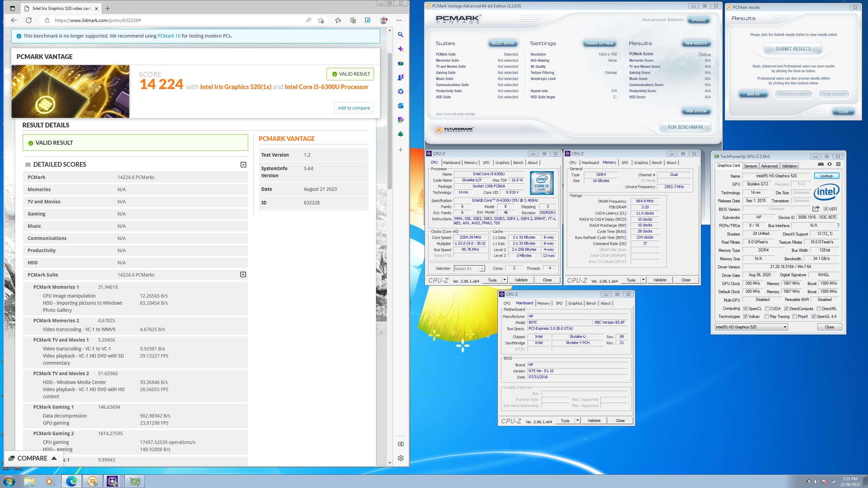The width and height of the screenshot is (868, 488).
Task: Open the sidebar settings gear icon
Action: pos(400,458)
